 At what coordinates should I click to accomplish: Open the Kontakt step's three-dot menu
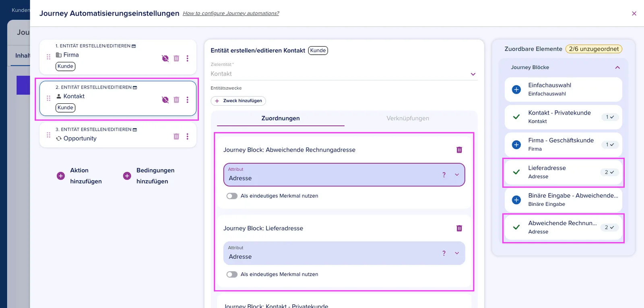click(188, 100)
